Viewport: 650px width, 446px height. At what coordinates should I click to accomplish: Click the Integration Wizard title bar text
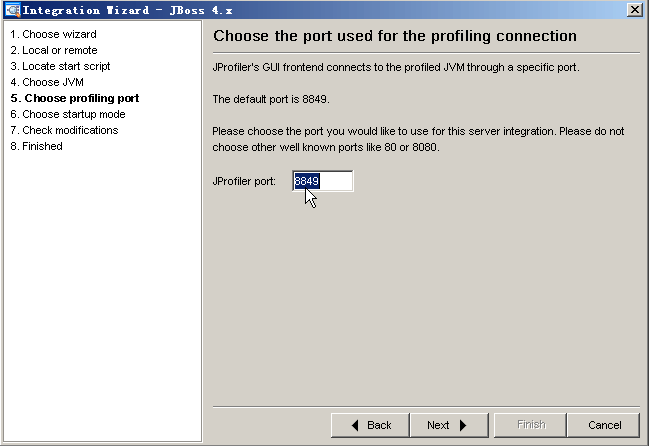127,10
